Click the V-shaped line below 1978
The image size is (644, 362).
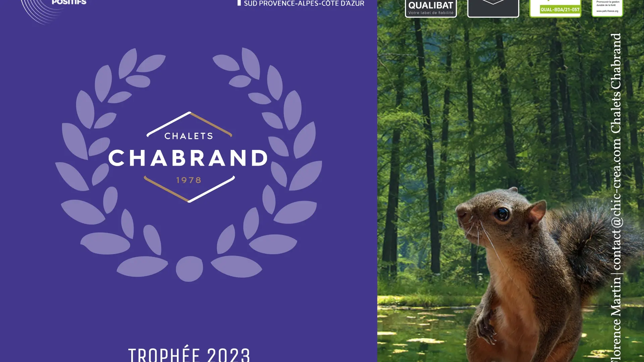[190, 189]
